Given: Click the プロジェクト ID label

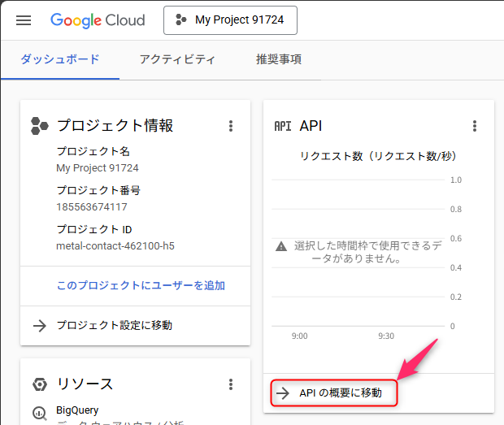Looking at the screenshot, I should (x=94, y=229).
